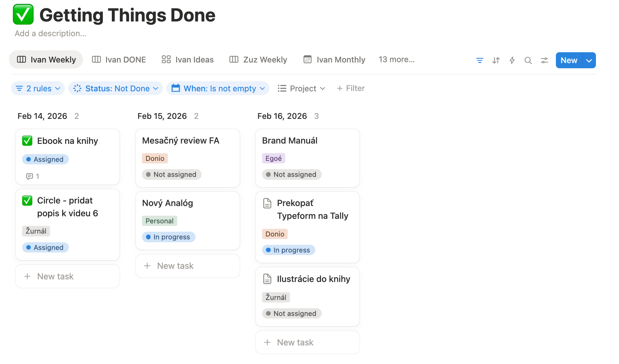This screenshot has height=364, width=619.
Task: Open search with the magnifier icon
Action: 528,60
